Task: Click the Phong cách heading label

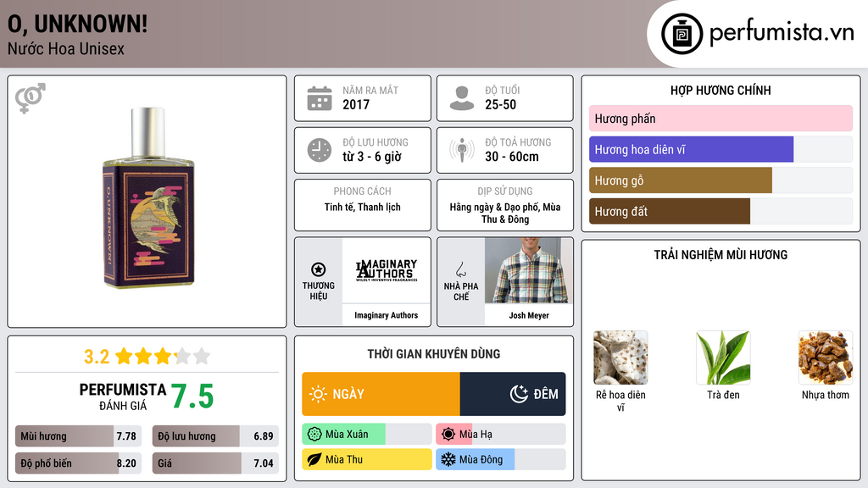Action: point(362,191)
